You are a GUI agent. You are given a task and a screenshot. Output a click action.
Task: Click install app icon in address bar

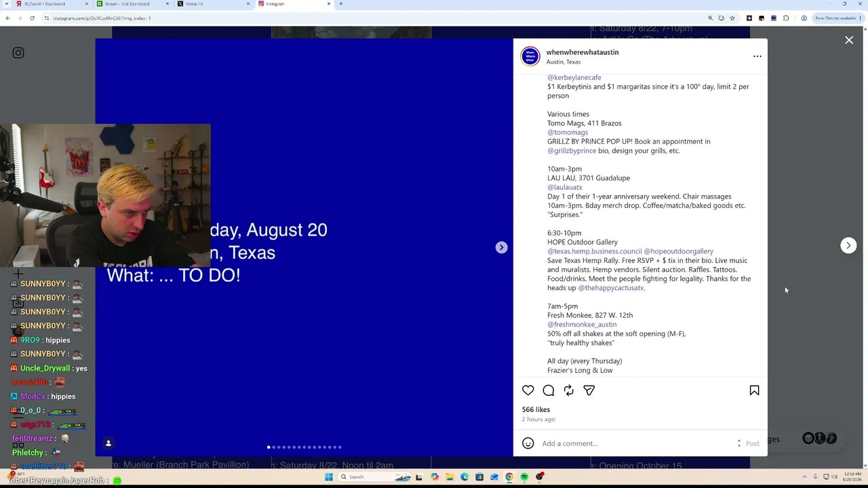(721, 18)
